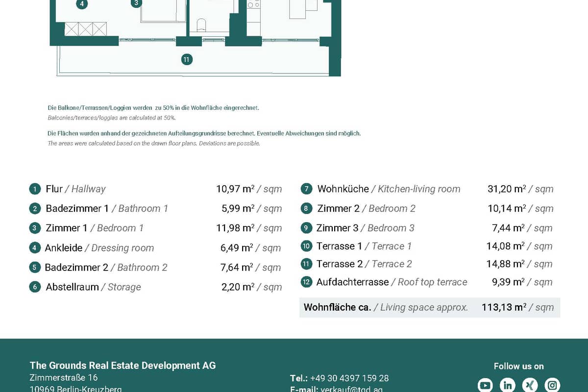
Task: Select the text 'Flur / Hallway'
Action: 75,189
